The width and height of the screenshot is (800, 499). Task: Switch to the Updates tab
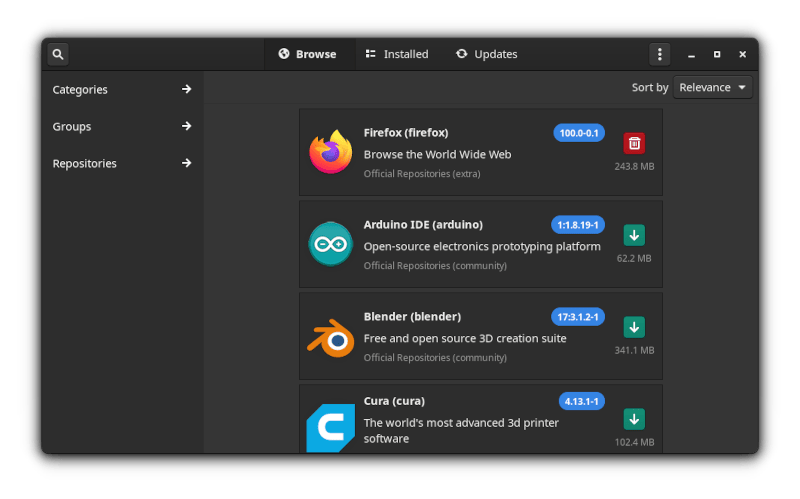pos(486,54)
